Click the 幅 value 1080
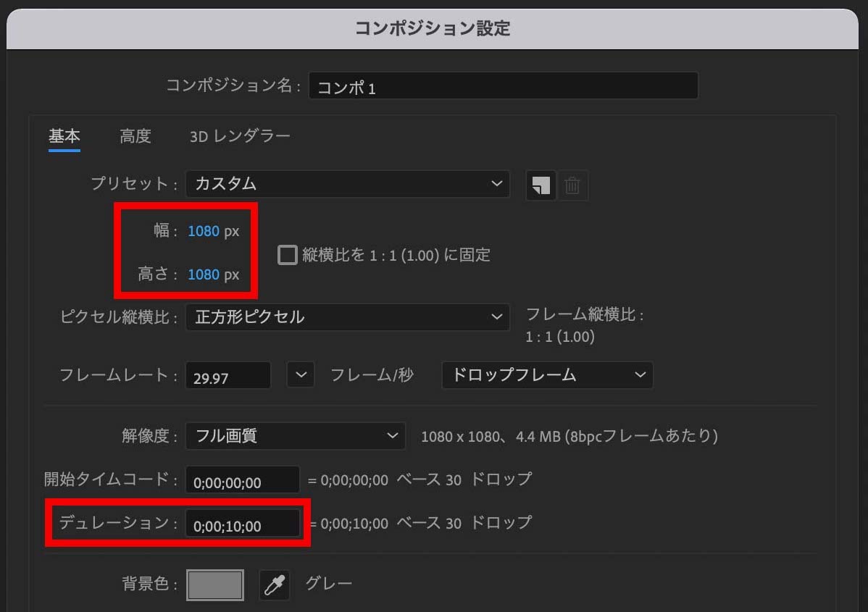The image size is (868, 612). [204, 231]
